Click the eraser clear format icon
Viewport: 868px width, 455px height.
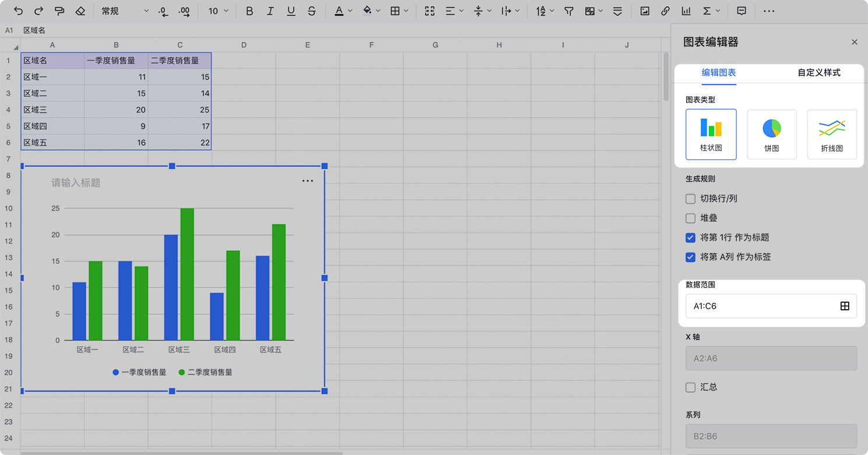[x=80, y=11]
